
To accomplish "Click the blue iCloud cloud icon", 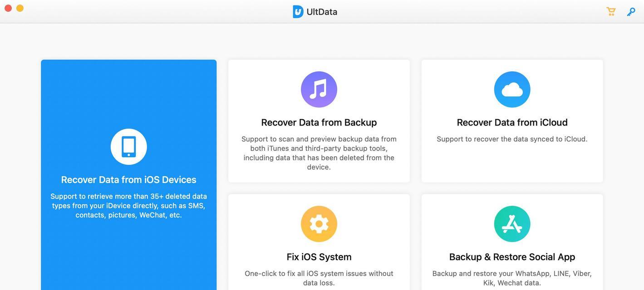I will tap(512, 89).
